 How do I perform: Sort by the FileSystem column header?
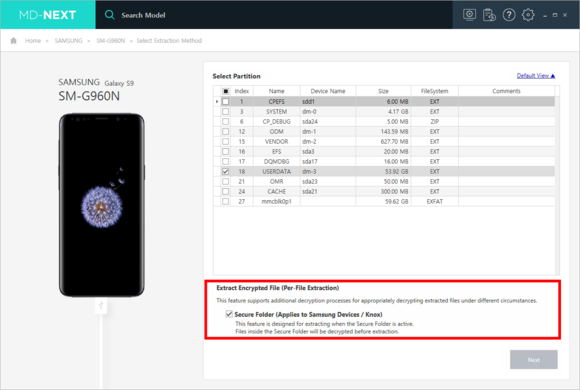coord(434,91)
